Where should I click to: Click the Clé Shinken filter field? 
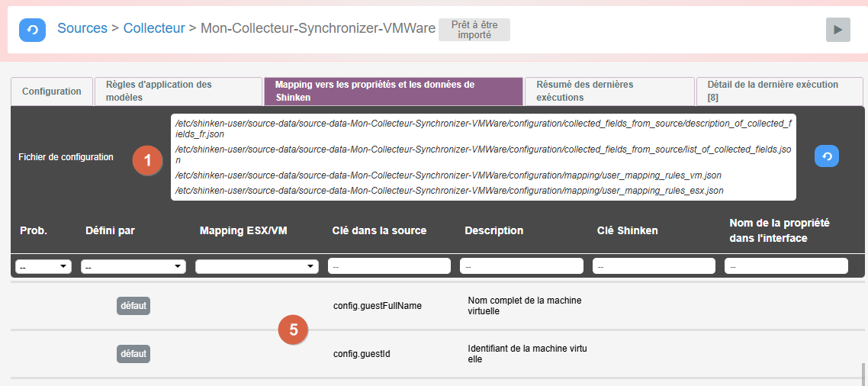click(x=654, y=266)
